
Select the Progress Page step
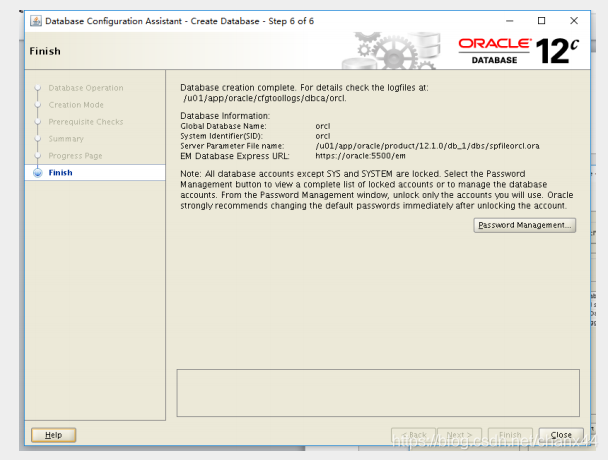coord(75,156)
